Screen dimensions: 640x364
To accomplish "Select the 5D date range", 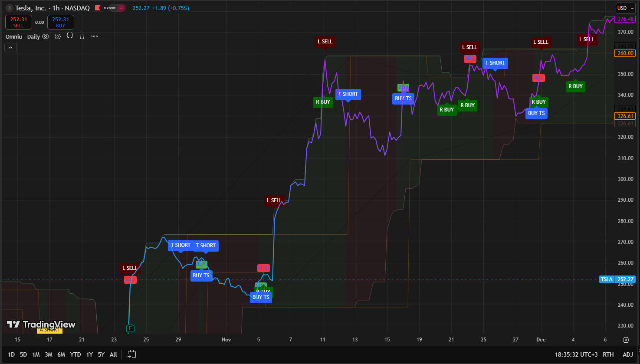I will (x=23, y=354).
